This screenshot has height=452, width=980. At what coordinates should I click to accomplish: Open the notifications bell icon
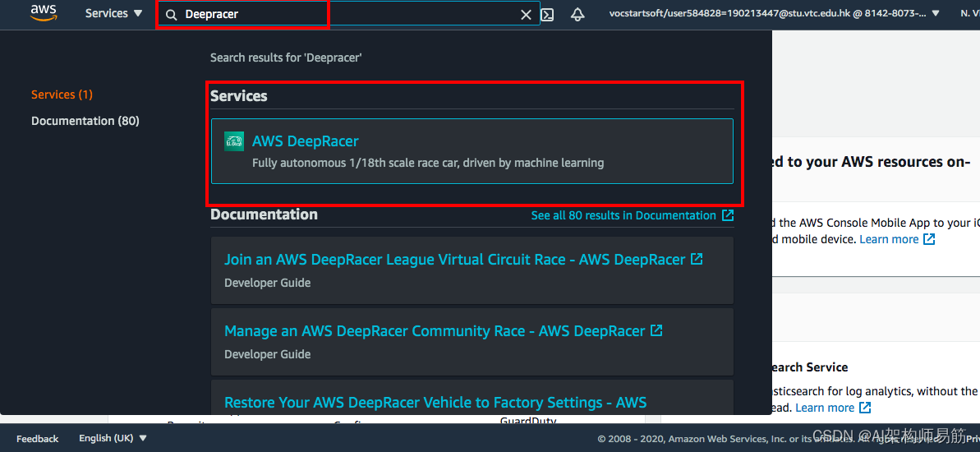point(577,14)
